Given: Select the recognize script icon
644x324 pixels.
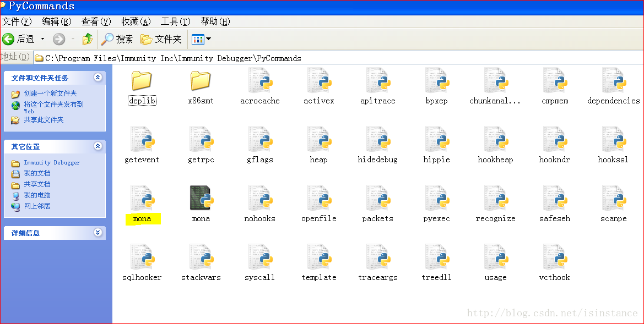Looking at the screenshot, I should click(x=496, y=198).
